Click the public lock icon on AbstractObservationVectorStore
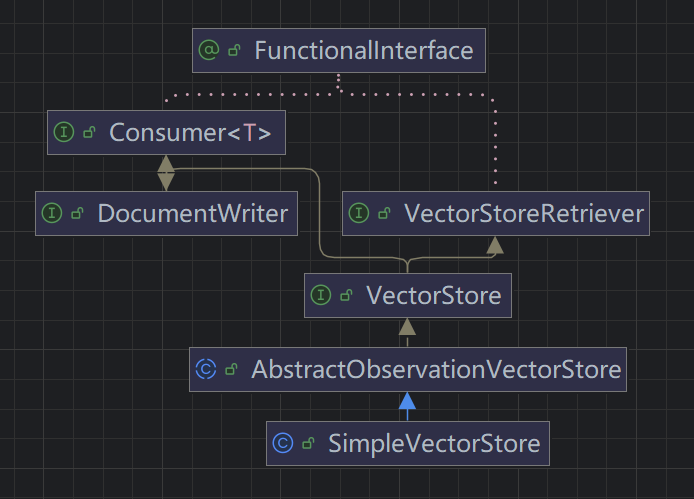This screenshot has height=499, width=694. coord(231,370)
